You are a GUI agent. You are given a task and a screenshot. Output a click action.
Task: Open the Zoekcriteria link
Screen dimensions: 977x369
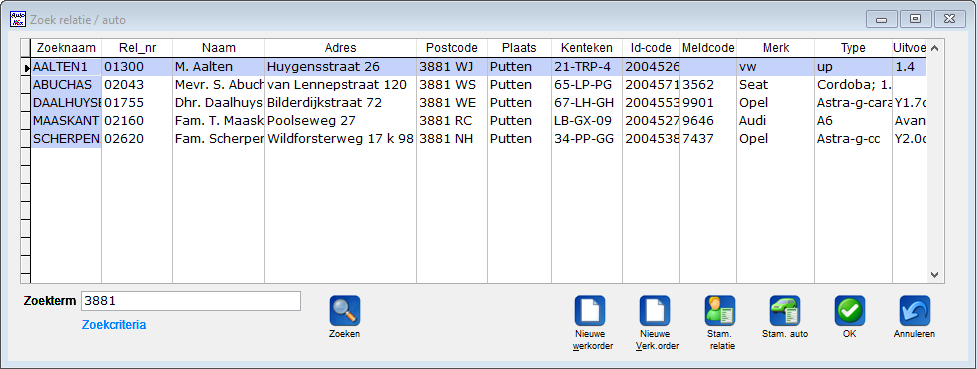(x=114, y=325)
